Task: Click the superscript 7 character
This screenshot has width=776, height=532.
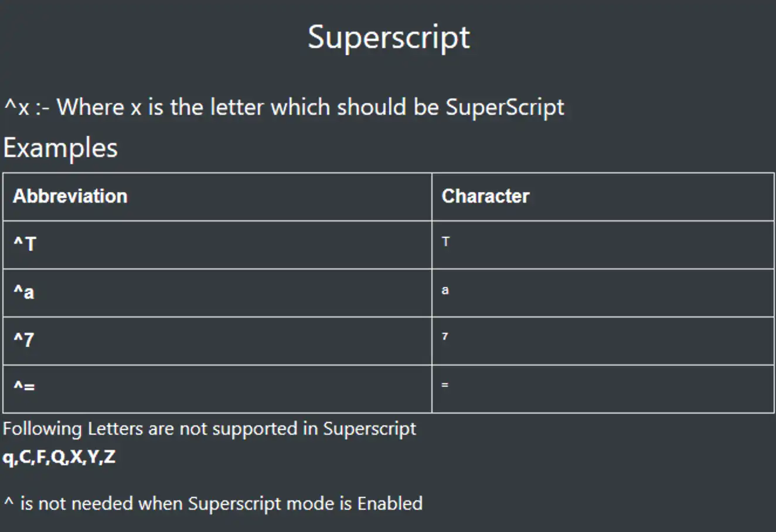Action: (x=445, y=336)
